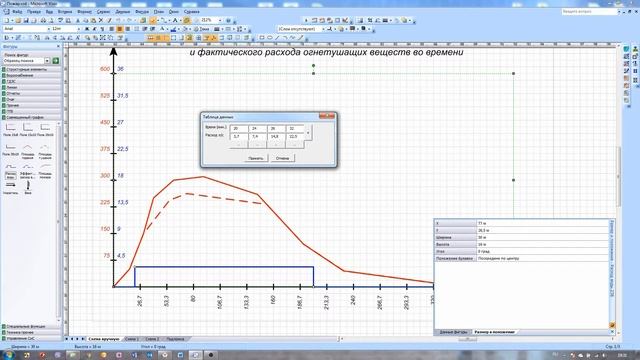640x360 pixels.
Task: Toggle center text alignment
Action: [120, 29]
